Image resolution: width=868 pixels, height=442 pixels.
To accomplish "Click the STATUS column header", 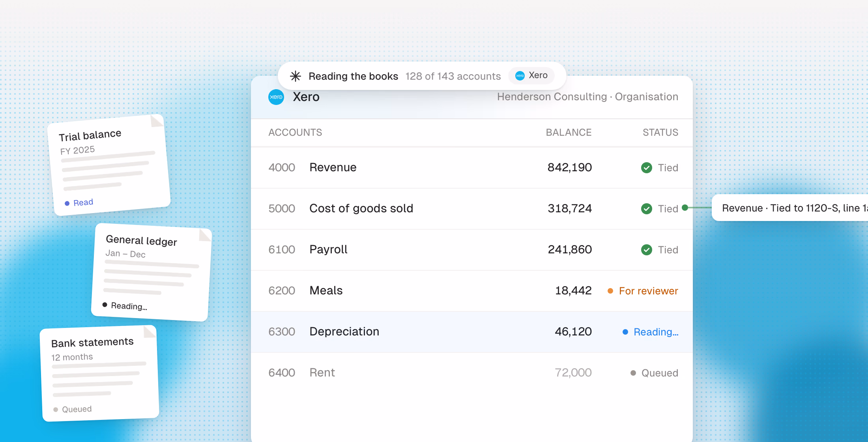I will pos(660,133).
